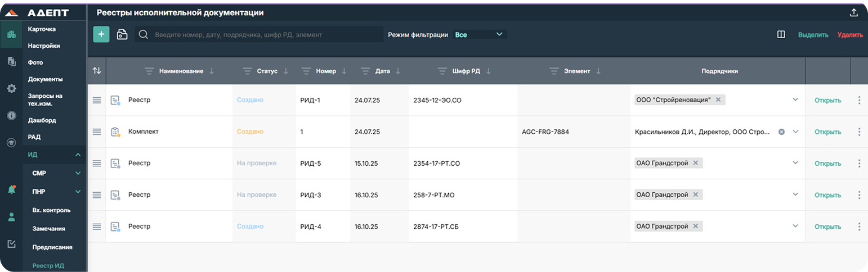
Task: Click the gear settings icon in sidebar
Action: [x=11, y=88]
